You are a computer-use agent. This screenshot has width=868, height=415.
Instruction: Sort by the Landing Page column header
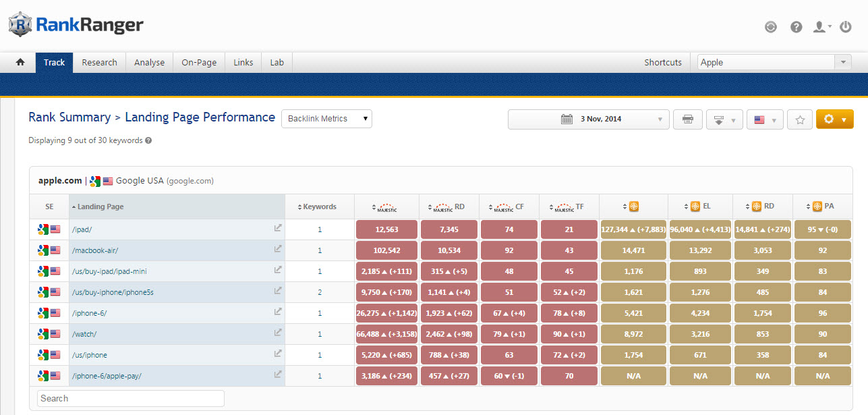100,206
